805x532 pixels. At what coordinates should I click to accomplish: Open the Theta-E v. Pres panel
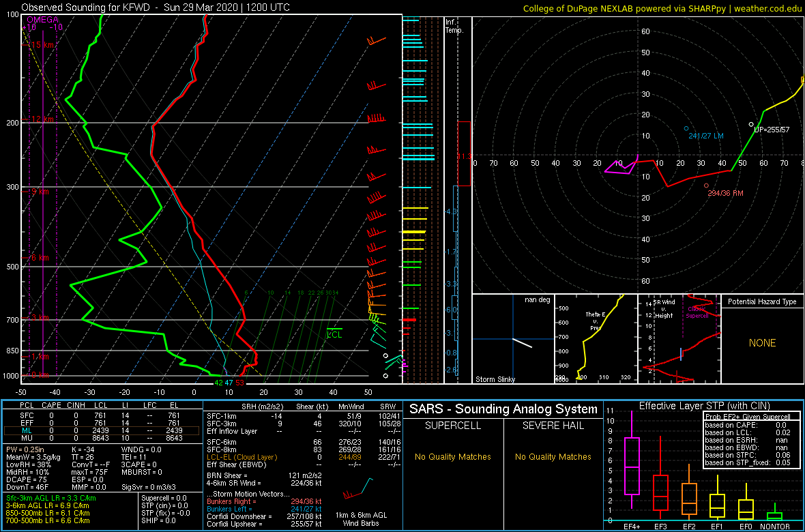point(595,339)
